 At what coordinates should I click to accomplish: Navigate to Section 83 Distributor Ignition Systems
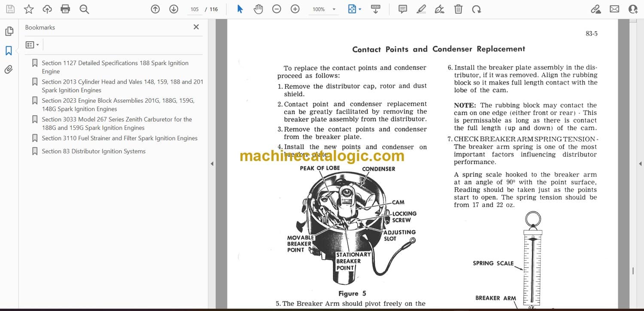click(94, 151)
